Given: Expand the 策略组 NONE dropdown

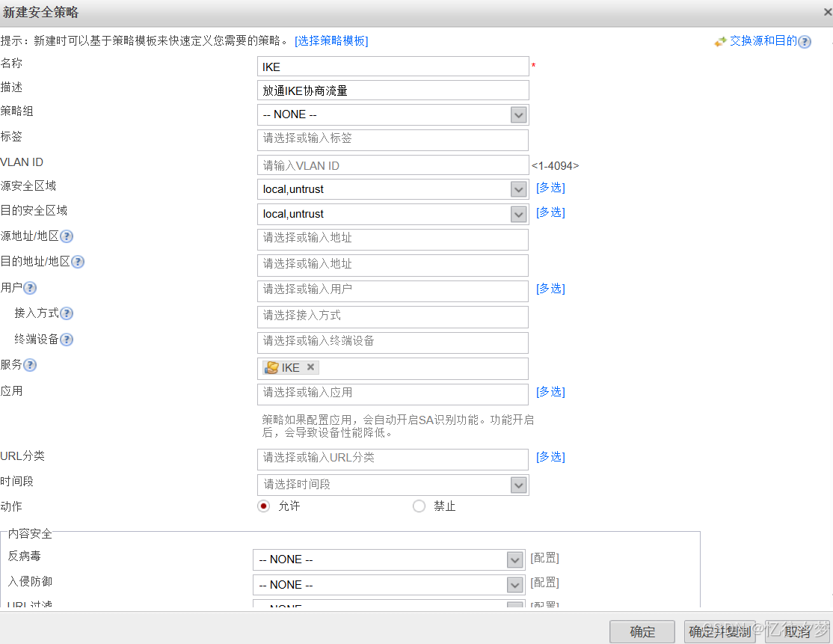Looking at the screenshot, I should [x=518, y=114].
